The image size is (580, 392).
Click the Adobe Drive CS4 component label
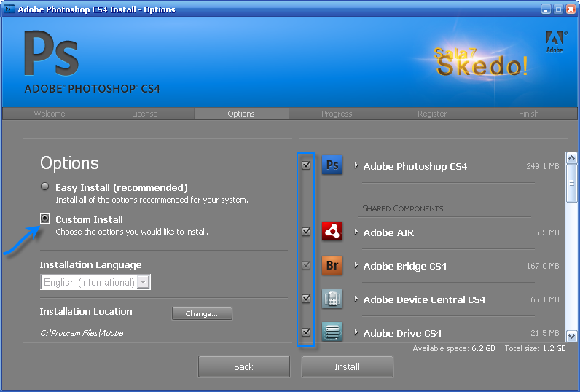pos(402,333)
